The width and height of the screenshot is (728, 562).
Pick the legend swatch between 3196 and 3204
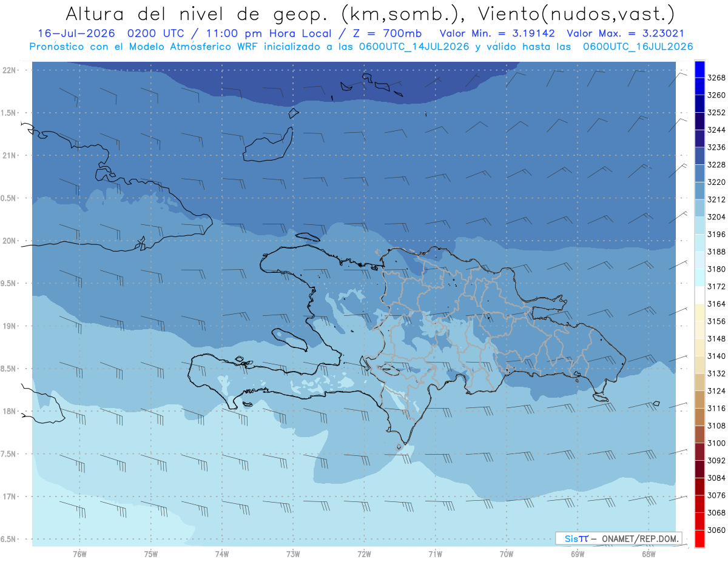(699, 226)
